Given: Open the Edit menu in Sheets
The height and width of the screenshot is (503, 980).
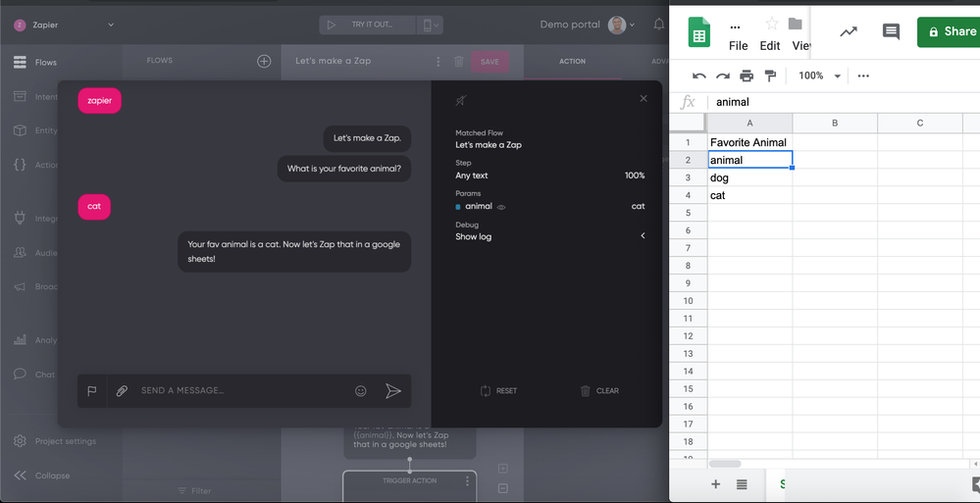Looking at the screenshot, I should (770, 46).
